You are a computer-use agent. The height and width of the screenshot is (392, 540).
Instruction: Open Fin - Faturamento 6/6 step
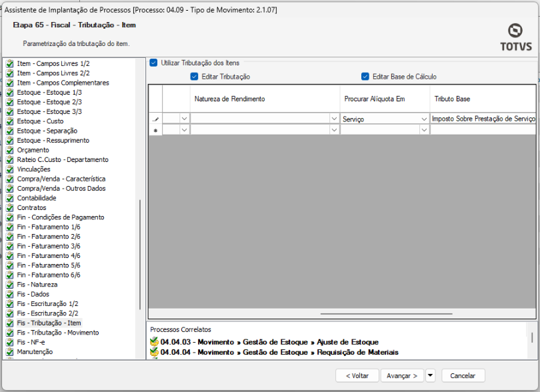click(49, 275)
